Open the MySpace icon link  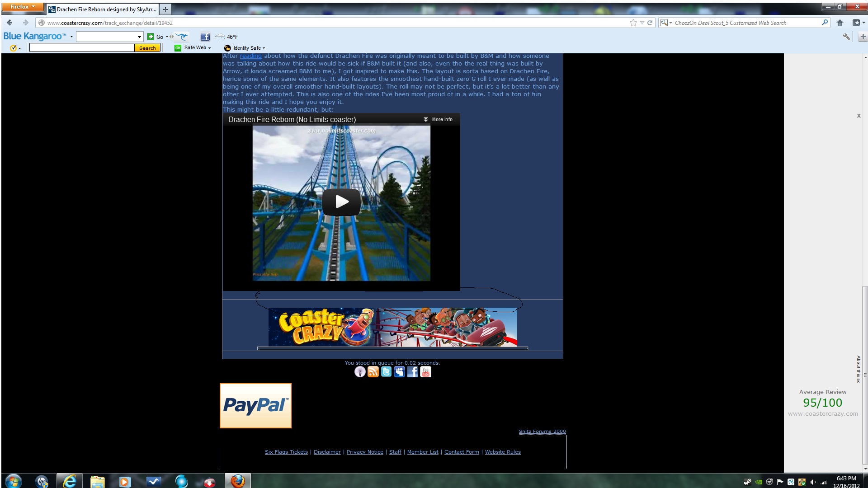[x=399, y=372]
